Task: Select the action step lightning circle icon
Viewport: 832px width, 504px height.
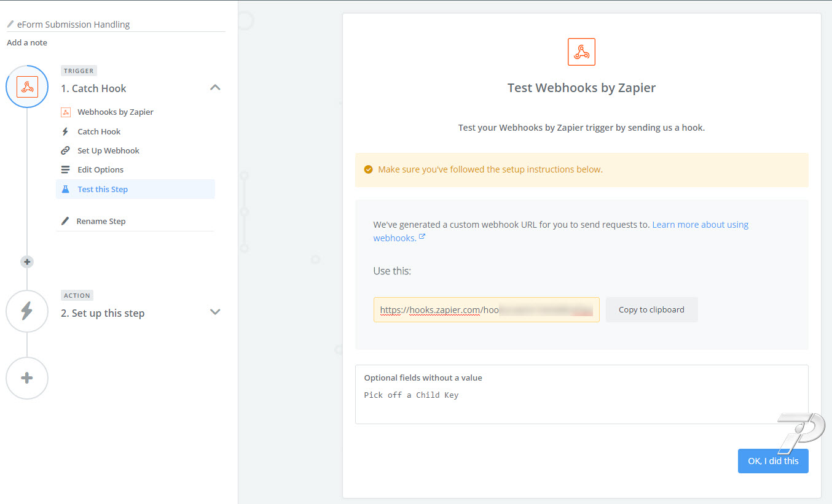Action: (x=27, y=311)
